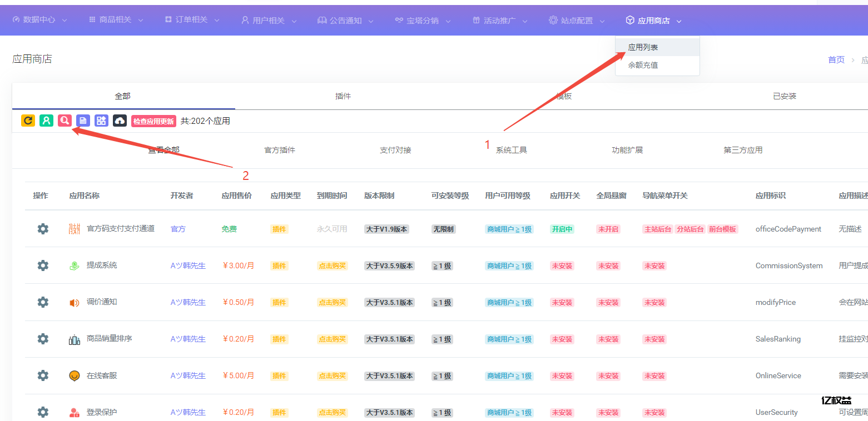This screenshot has width=868, height=421.
Task: Filter by 支付对接 category
Action: coord(395,150)
